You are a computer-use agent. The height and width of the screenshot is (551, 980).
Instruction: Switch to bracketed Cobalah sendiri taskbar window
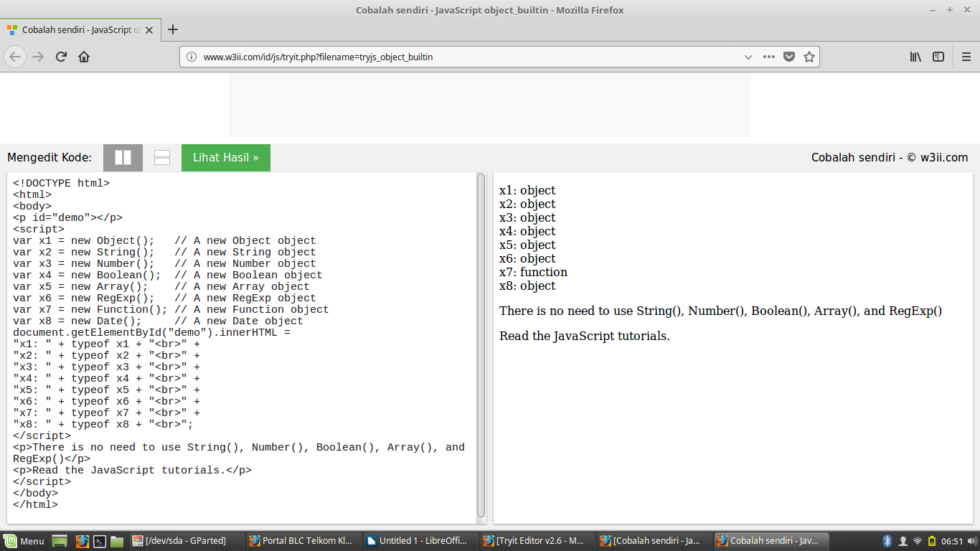coord(653,541)
